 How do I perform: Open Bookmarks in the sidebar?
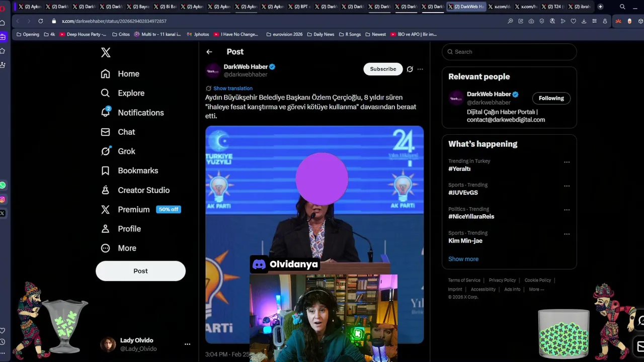(x=129, y=170)
